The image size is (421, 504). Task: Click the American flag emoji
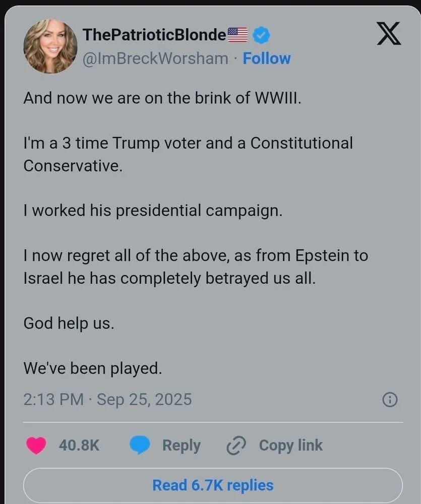238,34
